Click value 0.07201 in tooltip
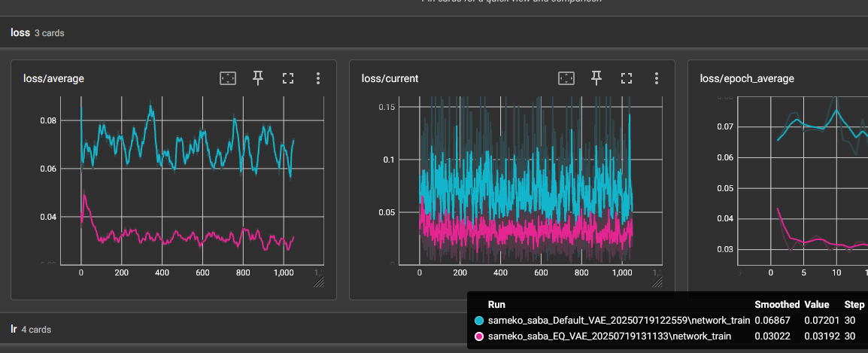 823,321
